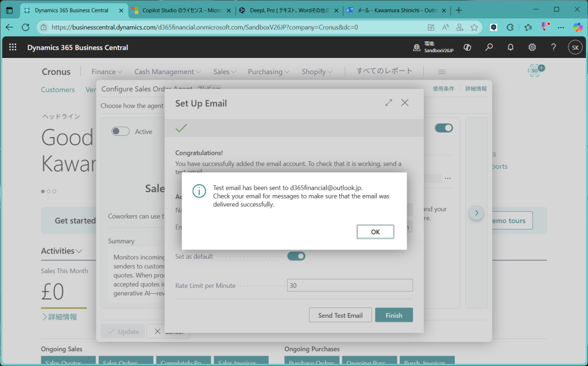The image size is (588, 366).
Task: Open the Edge Copilot sidebar
Action: point(578,27)
